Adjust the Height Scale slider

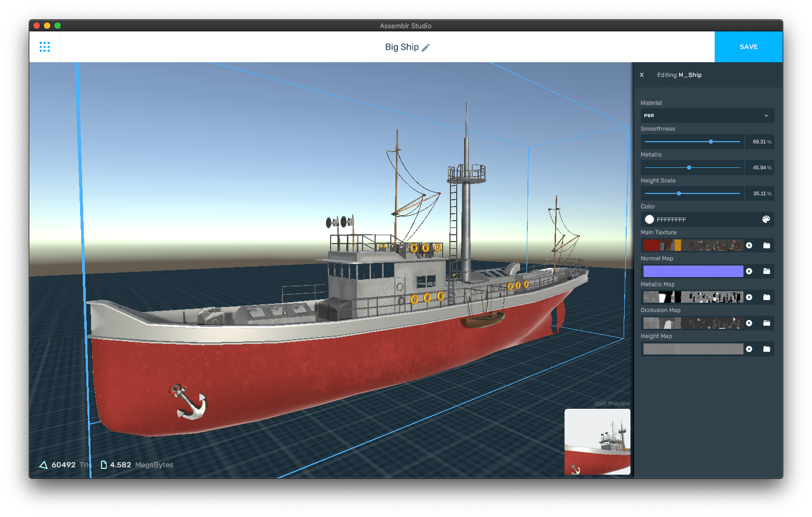[692, 193]
